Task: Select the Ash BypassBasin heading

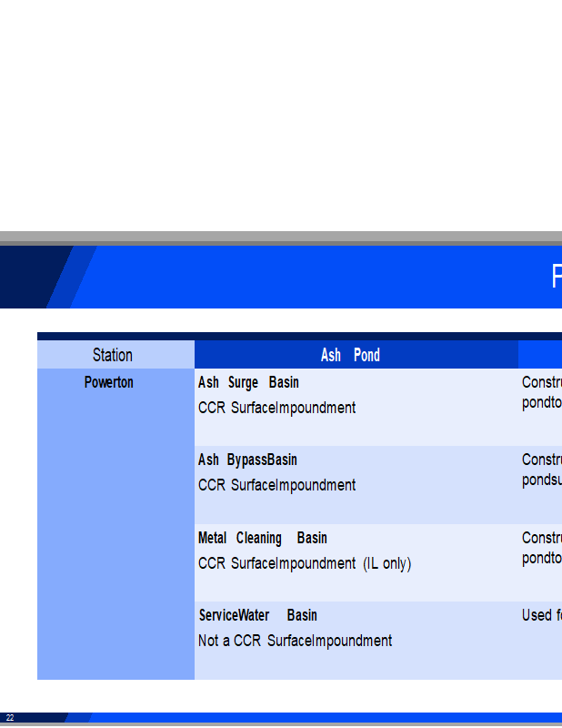Action: coord(247,460)
